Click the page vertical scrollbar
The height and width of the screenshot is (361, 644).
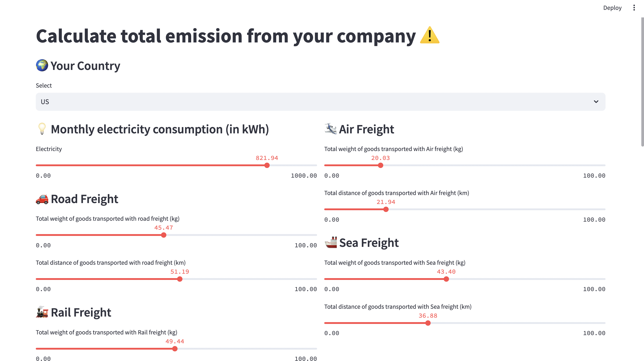(642, 82)
